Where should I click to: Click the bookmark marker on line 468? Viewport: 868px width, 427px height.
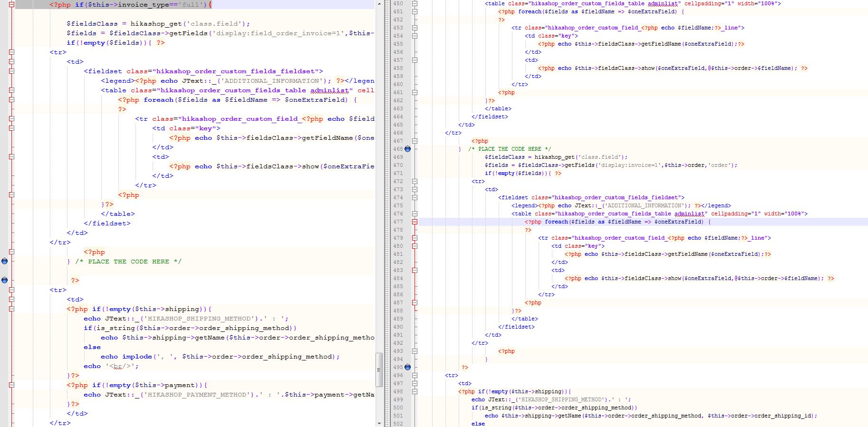point(407,149)
